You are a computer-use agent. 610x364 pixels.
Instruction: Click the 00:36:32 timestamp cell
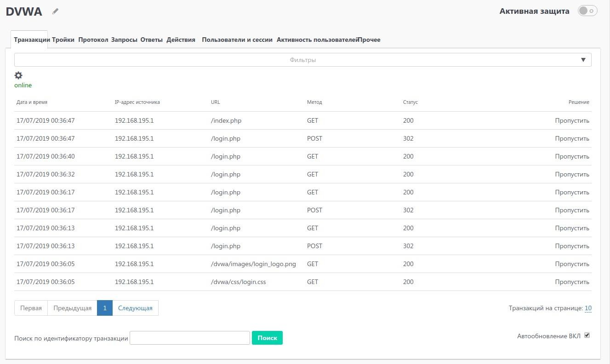pos(46,174)
